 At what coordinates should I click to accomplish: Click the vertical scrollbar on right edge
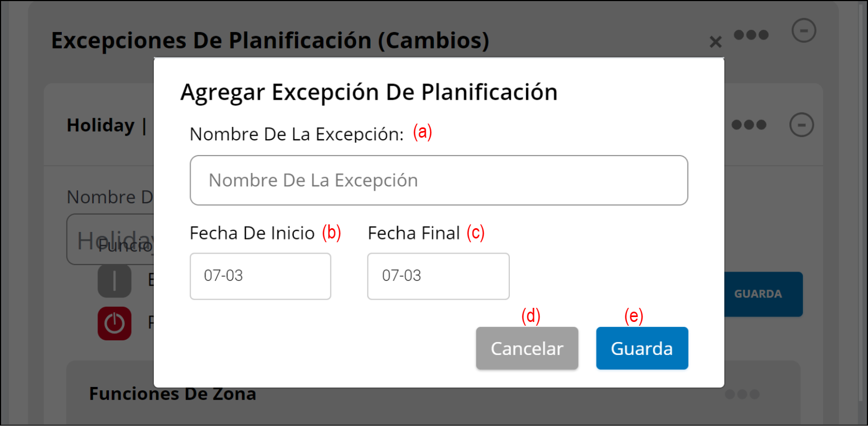(860, 206)
